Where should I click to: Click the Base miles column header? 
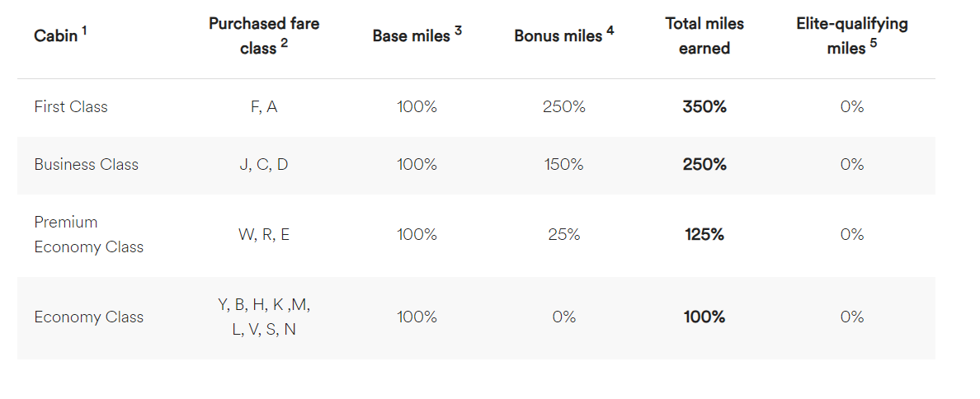[x=411, y=36]
